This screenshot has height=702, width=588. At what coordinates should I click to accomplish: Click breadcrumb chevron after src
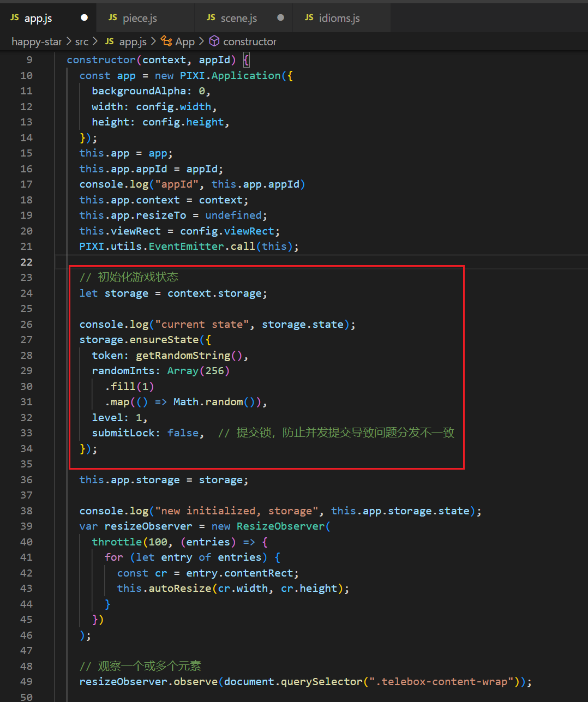95,41
